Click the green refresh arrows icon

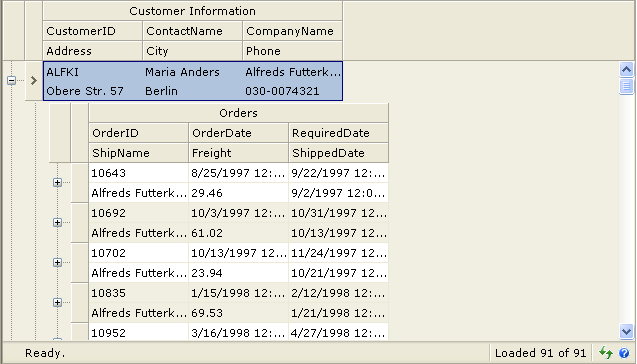point(606,353)
